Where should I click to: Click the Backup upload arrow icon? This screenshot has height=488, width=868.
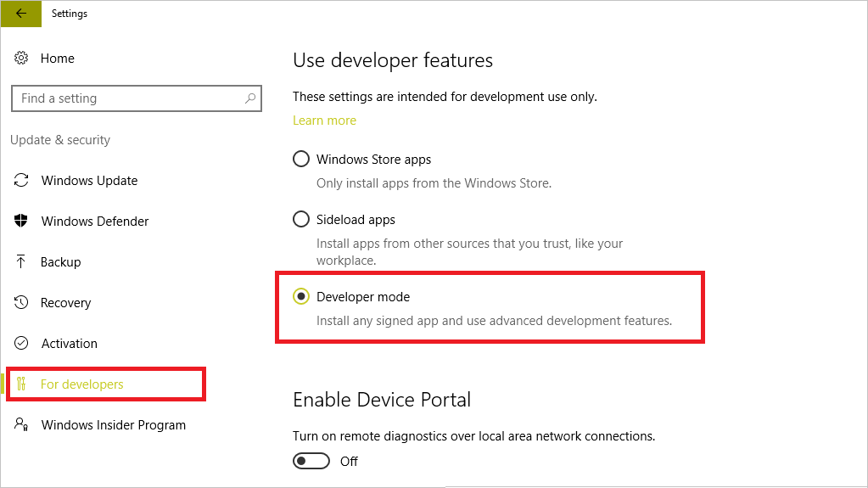point(22,262)
